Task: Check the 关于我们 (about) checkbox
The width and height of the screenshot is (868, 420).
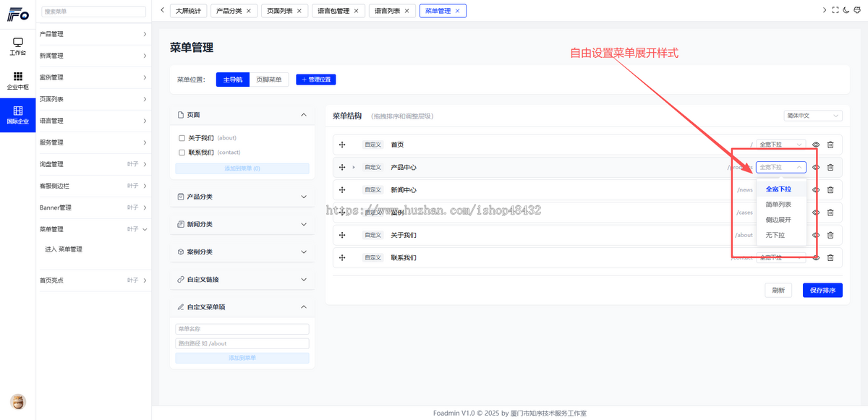Action: point(182,138)
